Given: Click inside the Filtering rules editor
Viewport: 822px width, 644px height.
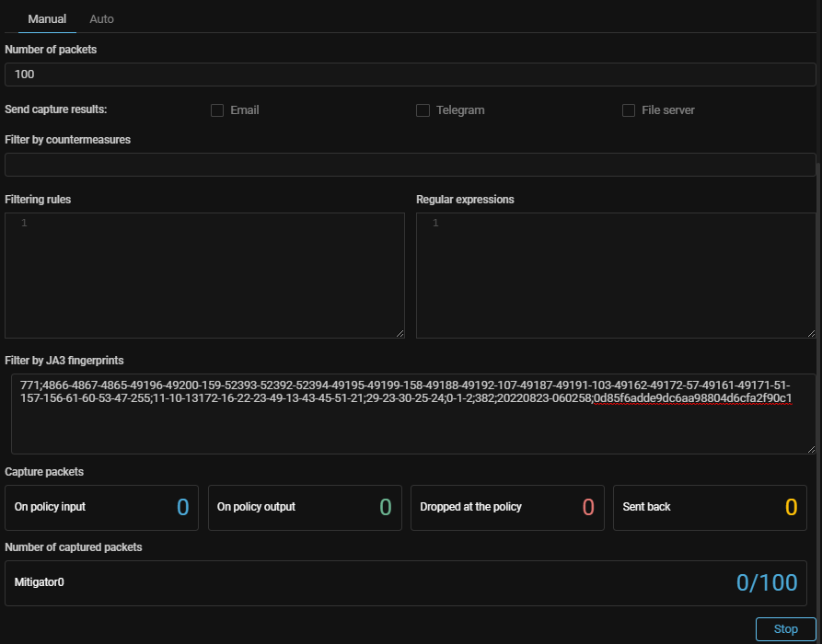Looking at the screenshot, I should pyautogui.click(x=204, y=276).
